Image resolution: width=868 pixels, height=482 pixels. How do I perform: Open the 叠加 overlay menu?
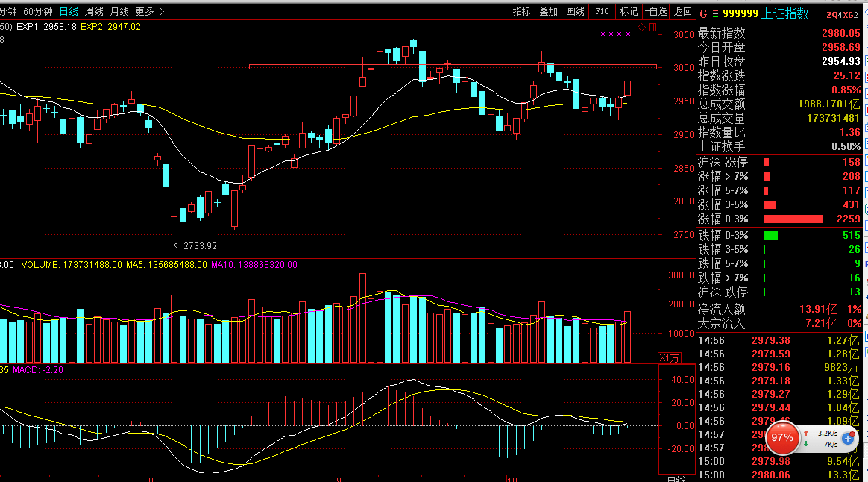click(548, 11)
